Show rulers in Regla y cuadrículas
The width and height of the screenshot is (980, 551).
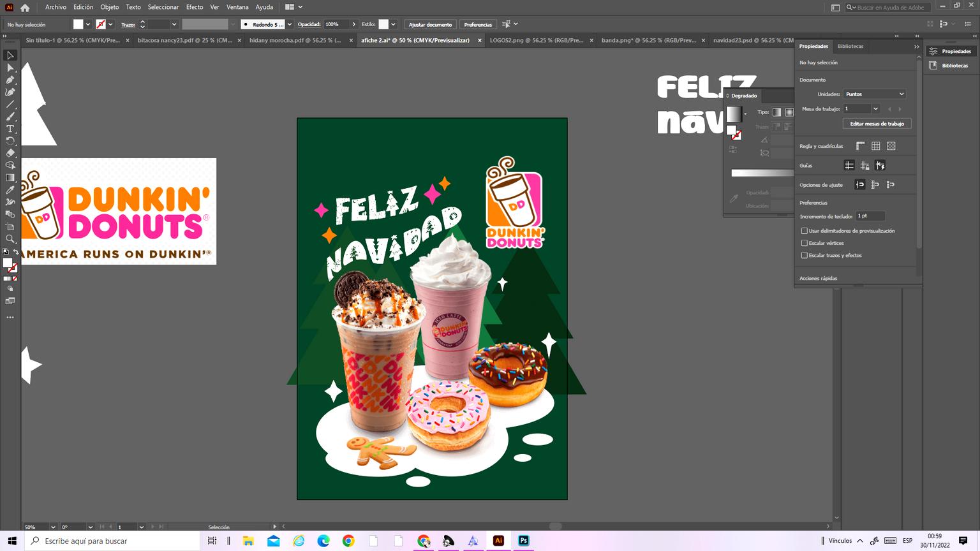point(861,146)
